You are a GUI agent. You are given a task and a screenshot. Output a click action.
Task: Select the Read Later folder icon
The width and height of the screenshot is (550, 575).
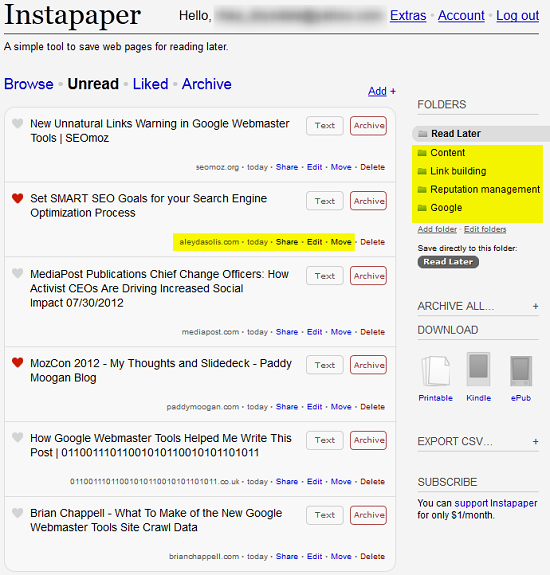tap(423, 134)
